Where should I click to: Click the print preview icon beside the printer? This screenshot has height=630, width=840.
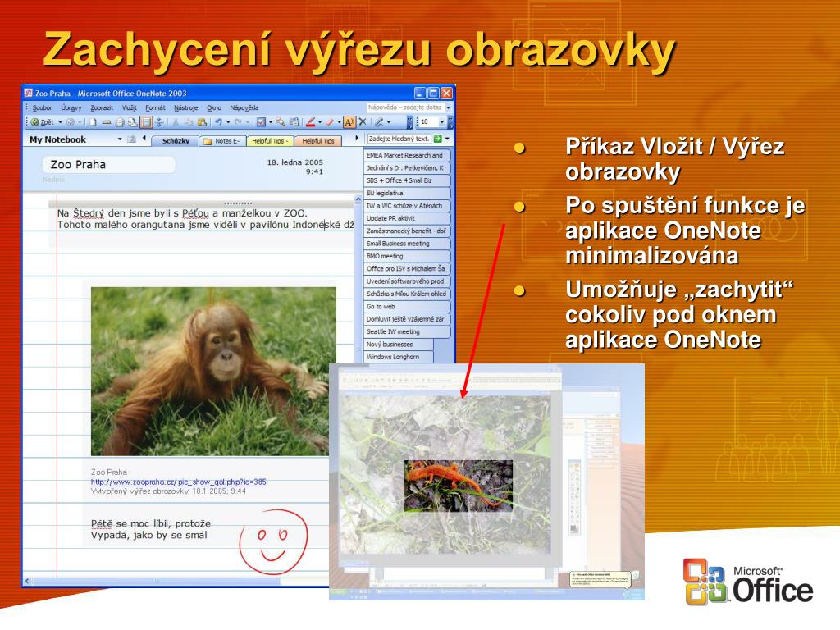coord(132,122)
